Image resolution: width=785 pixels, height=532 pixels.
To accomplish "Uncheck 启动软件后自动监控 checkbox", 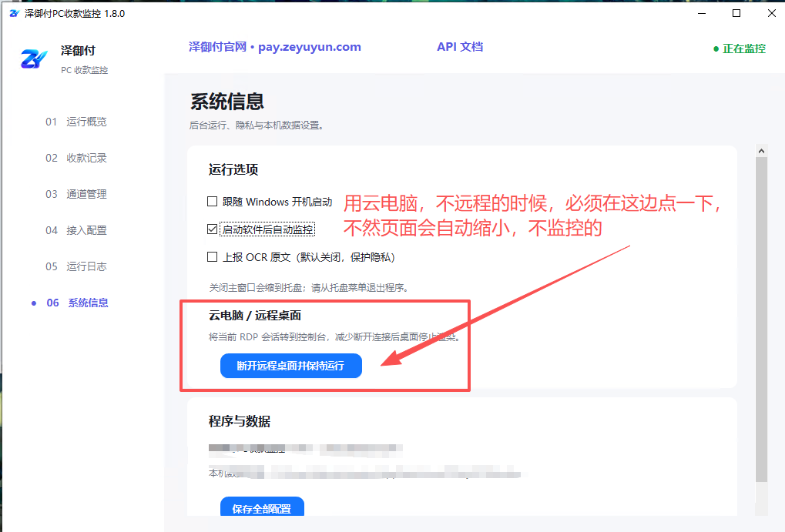I will tap(213, 229).
